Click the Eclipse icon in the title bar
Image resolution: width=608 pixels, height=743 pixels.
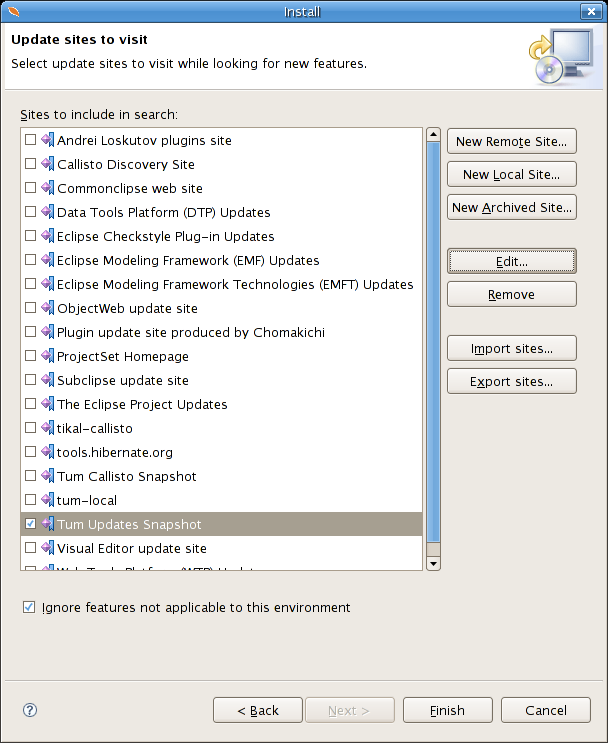point(14,11)
